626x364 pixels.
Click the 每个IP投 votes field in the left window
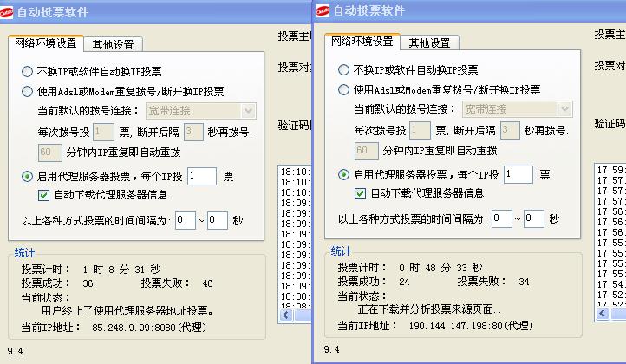(201, 176)
